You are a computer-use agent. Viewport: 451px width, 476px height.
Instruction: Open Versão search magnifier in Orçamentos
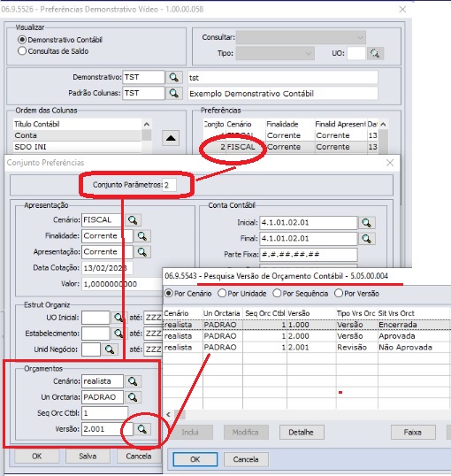coord(142,429)
